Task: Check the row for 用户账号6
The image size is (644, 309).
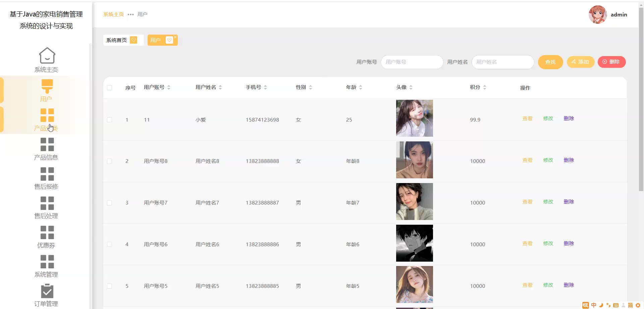Action: tap(109, 245)
